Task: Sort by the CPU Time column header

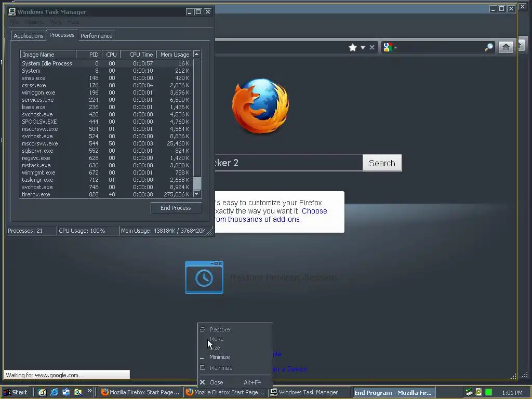Action: pos(138,54)
